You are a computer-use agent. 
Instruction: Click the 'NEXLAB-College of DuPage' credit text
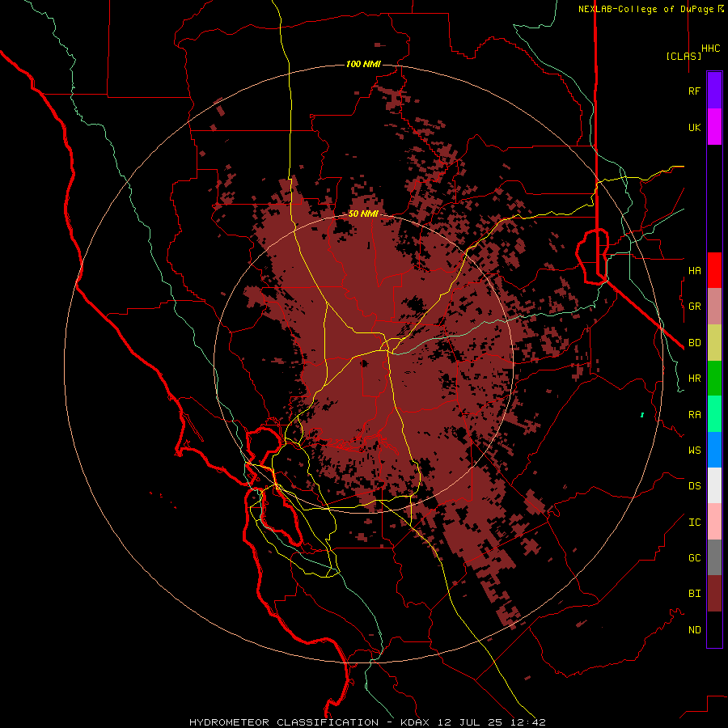645,9
